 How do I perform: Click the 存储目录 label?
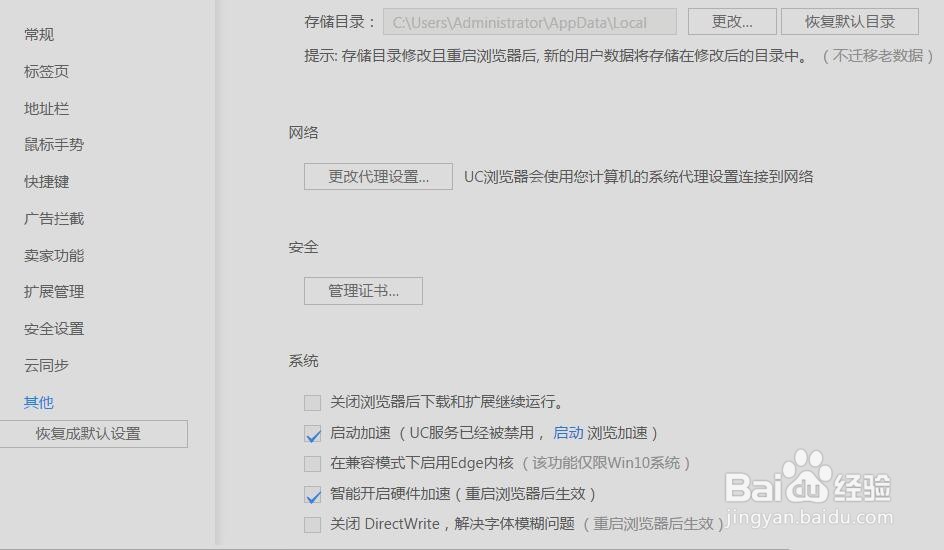(340, 22)
